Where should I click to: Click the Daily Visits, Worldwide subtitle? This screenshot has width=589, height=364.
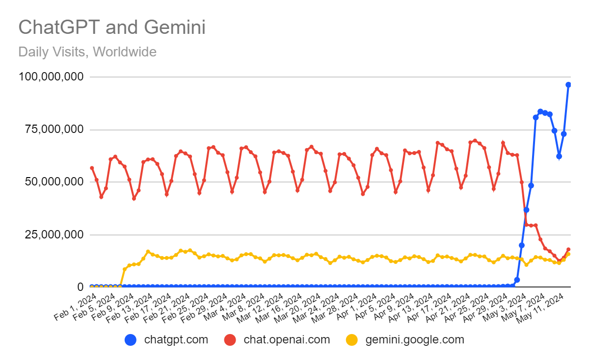(x=87, y=52)
